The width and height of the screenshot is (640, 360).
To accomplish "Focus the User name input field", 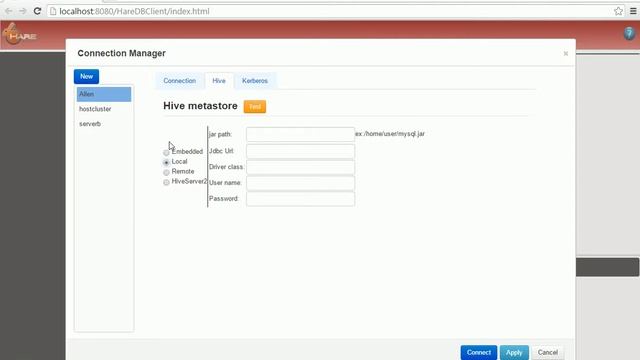I will 300,183.
